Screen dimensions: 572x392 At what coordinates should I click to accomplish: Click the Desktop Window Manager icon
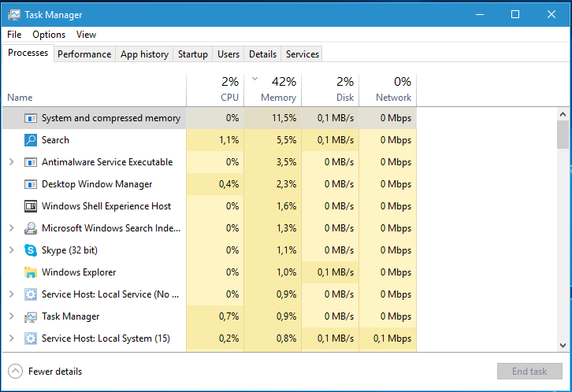(x=31, y=184)
